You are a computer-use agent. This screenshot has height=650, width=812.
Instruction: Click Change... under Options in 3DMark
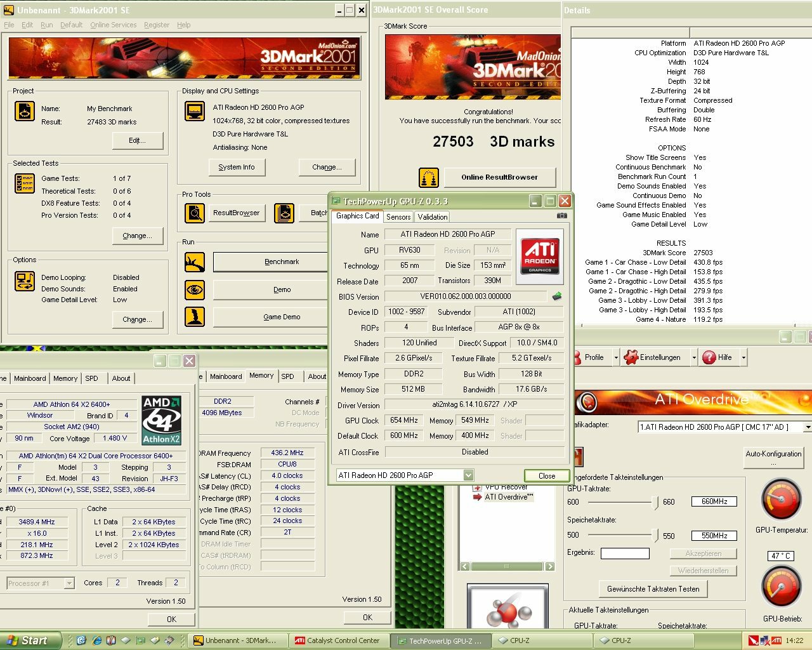tap(137, 319)
